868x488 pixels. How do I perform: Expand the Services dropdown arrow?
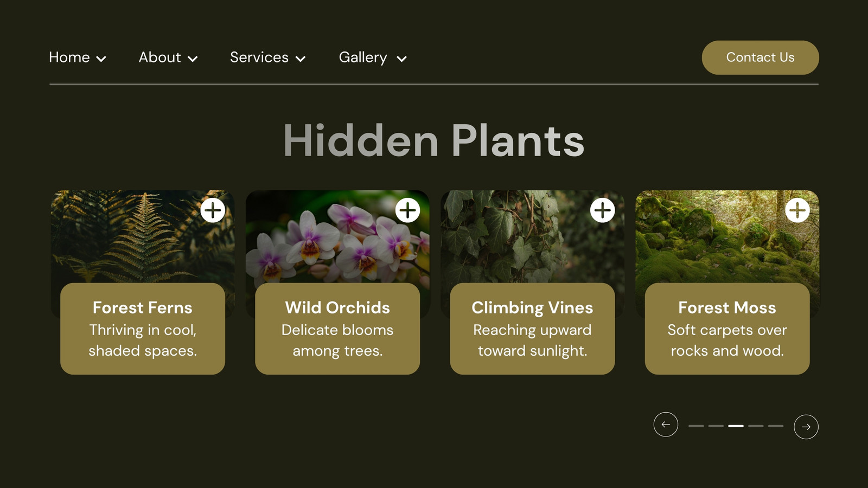coord(301,59)
